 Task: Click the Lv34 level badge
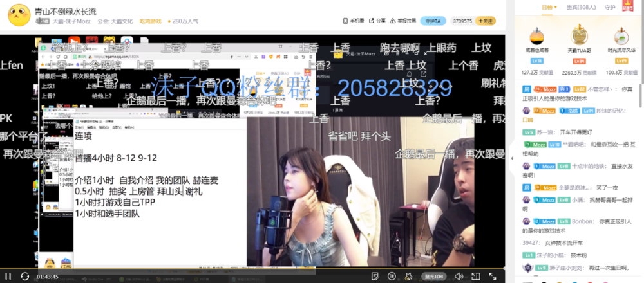click(x=579, y=61)
